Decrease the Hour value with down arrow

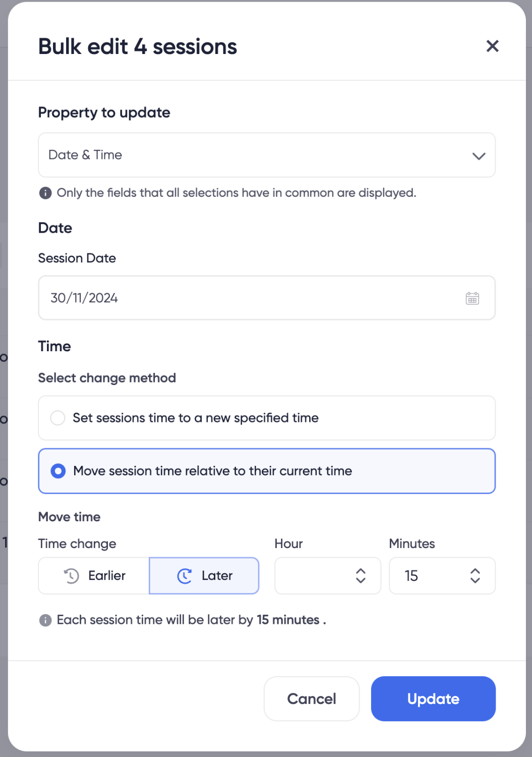tap(361, 580)
